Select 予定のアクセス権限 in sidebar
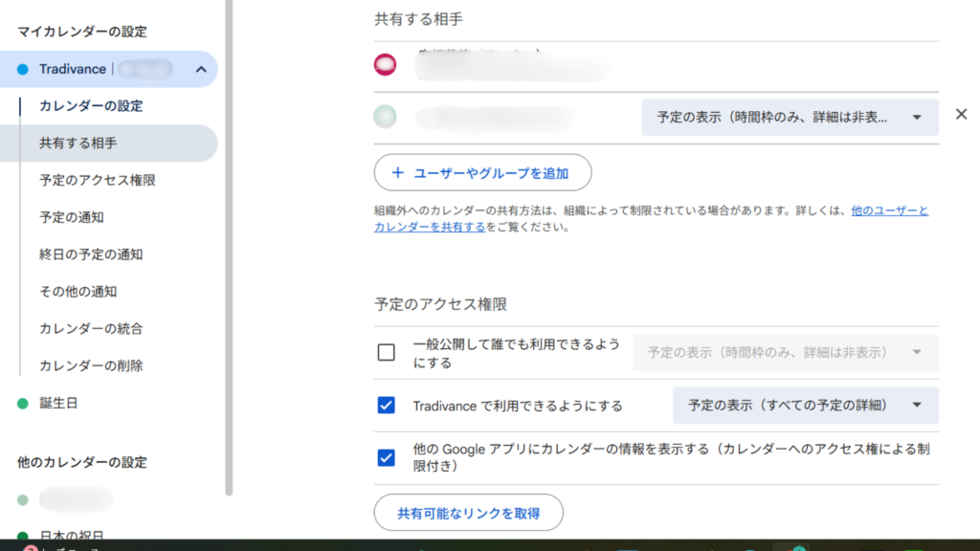This screenshot has height=551, width=980. coord(98,180)
